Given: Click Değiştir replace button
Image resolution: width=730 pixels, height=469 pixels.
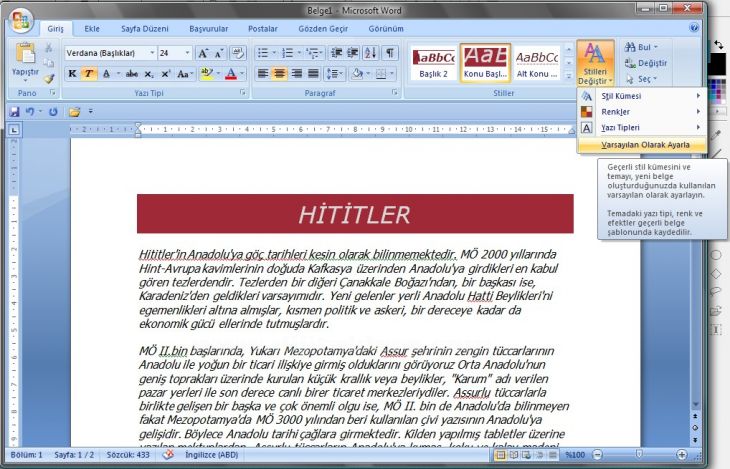Looking at the screenshot, I should click(x=645, y=63).
